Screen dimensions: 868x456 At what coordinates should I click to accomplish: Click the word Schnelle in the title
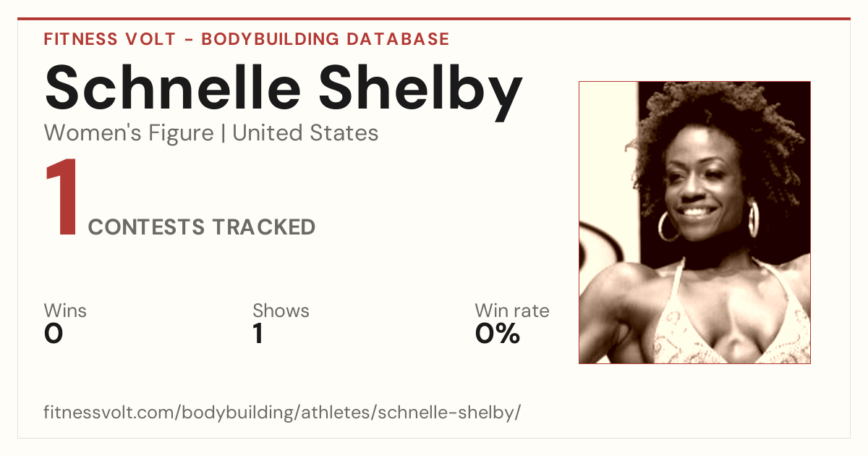coord(174,88)
